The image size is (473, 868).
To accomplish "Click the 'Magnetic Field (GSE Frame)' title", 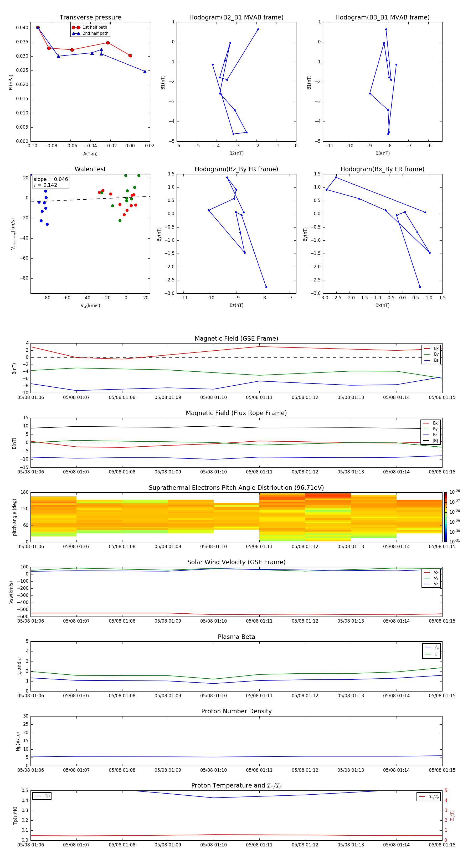I will click(236, 339).
